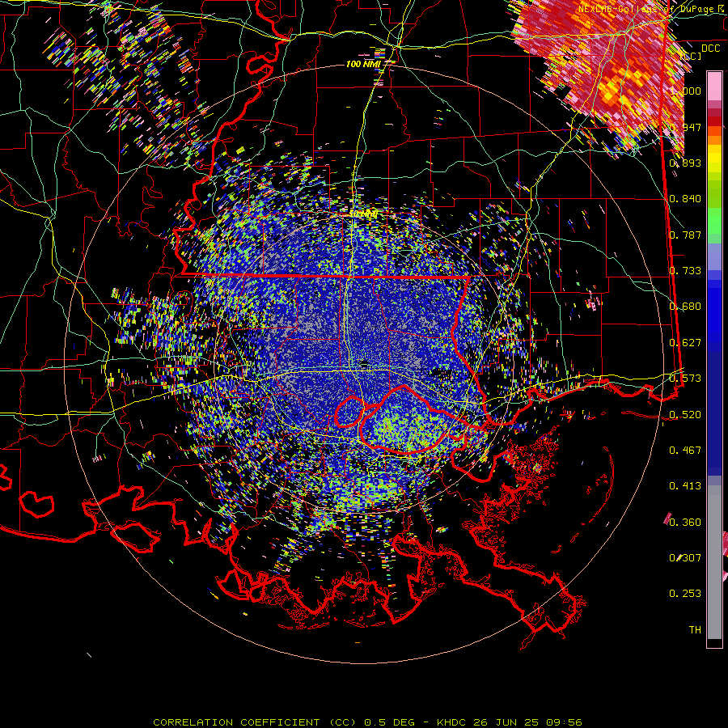Click the DCC product label
728x728 pixels.
click(x=710, y=49)
